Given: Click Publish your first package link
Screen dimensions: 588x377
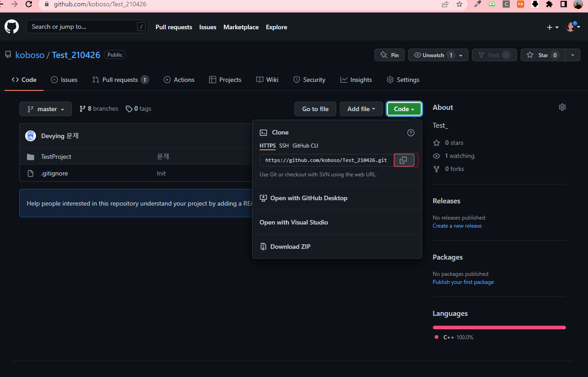Looking at the screenshot, I should 463,282.
